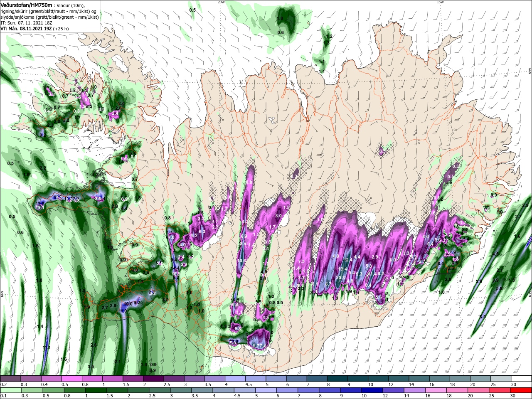Click the 20W longitude label
Image resolution: width=532 pixels, height=399 pixels.
pyautogui.click(x=221, y=2)
